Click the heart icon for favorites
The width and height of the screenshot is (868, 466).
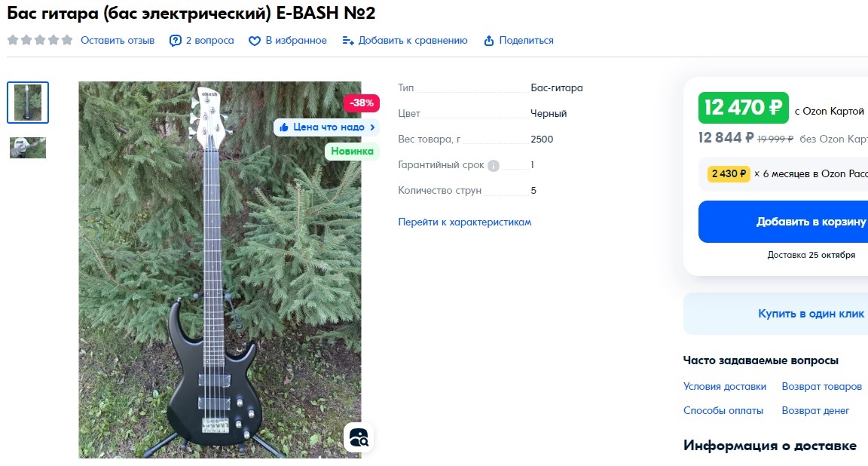click(x=254, y=41)
